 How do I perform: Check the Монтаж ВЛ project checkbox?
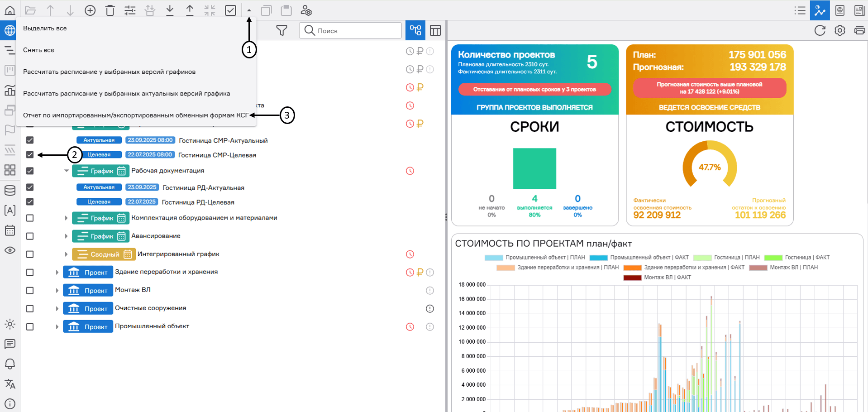[x=30, y=290]
